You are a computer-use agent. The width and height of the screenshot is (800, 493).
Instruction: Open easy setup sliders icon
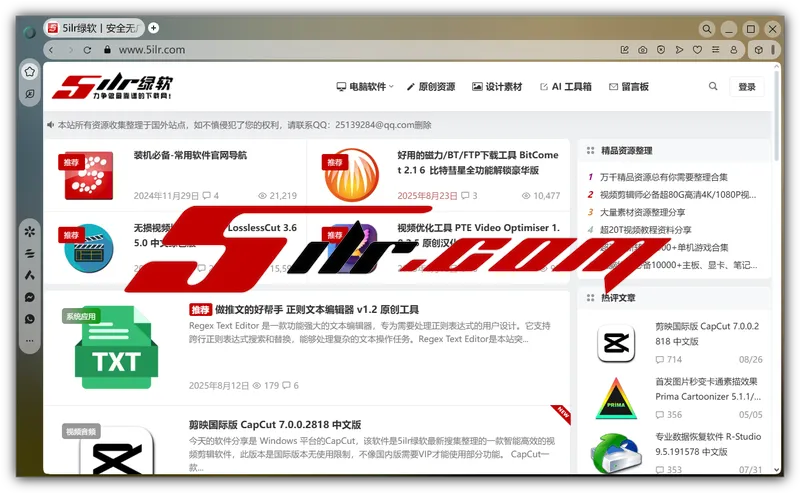[716, 50]
